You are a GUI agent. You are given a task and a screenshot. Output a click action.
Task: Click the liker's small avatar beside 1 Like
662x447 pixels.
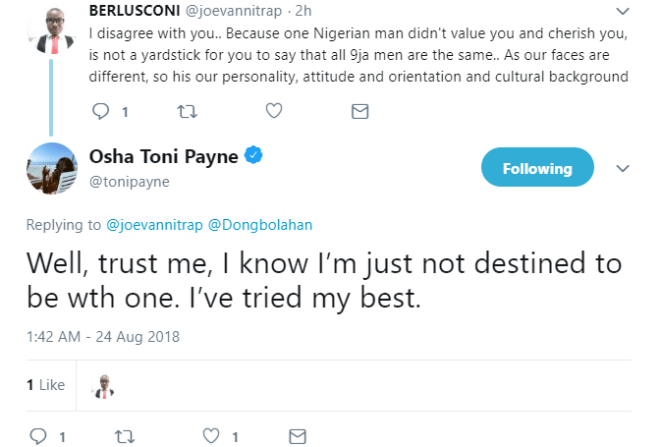[102, 385]
